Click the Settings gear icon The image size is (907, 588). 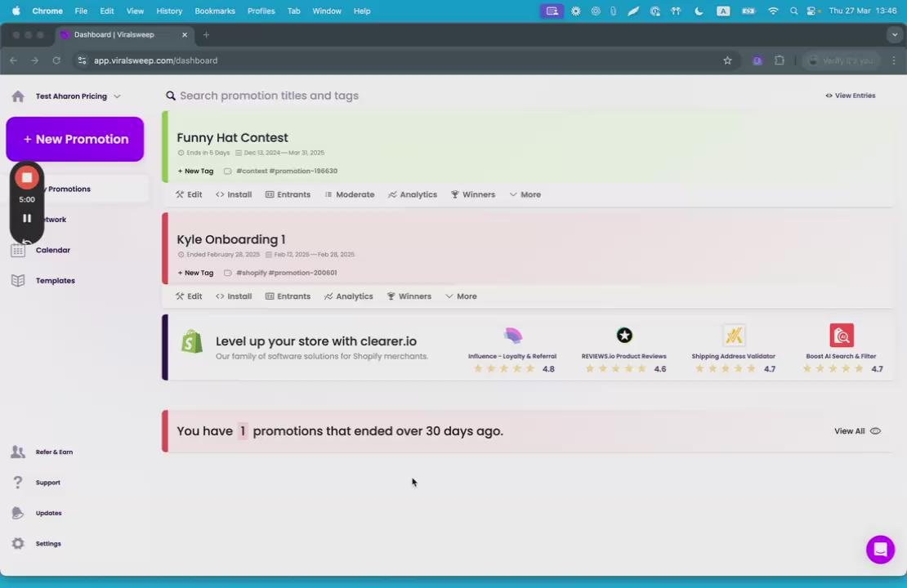pyautogui.click(x=18, y=544)
